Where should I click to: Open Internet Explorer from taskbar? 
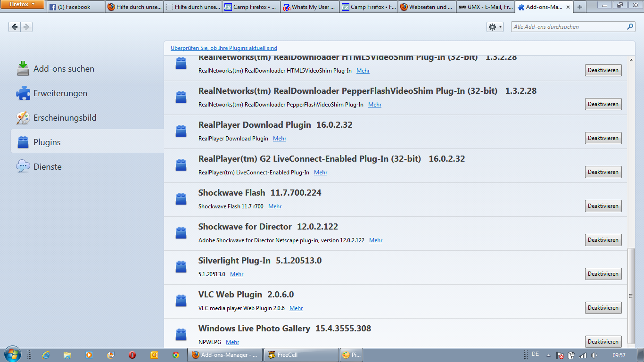coord(46,355)
